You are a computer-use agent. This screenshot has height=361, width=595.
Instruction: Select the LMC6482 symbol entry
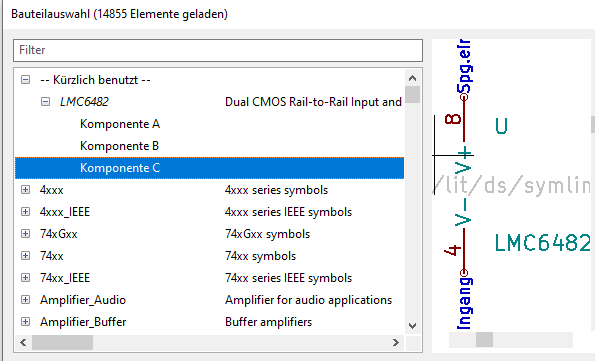pyautogui.click(x=84, y=102)
